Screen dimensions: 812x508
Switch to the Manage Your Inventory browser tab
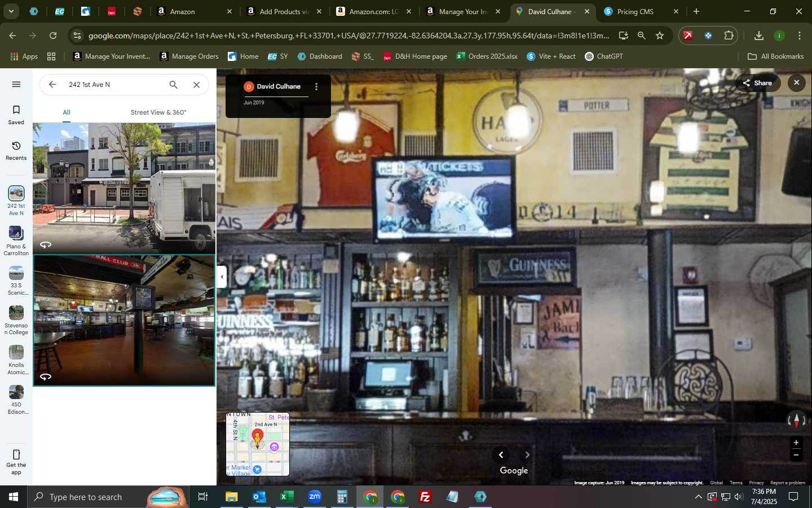462,11
